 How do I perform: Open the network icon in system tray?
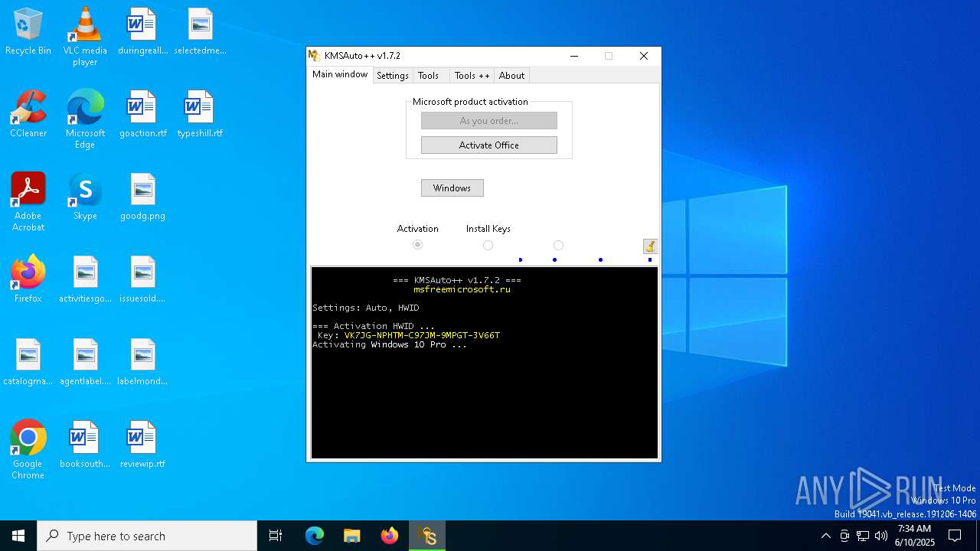[x=863, y=536]
